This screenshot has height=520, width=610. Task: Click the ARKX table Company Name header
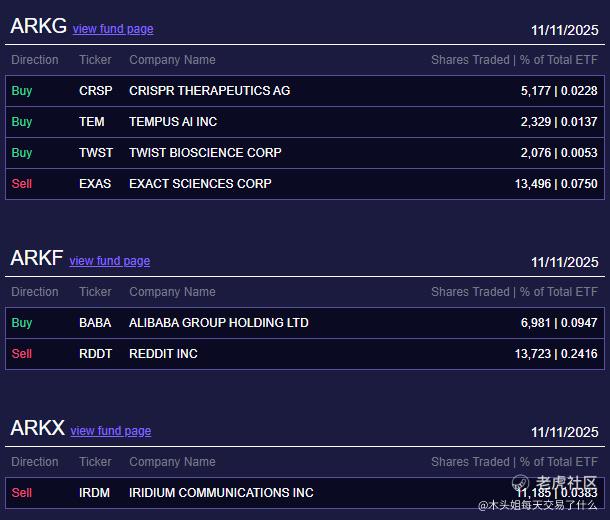[x=172, y=462]
